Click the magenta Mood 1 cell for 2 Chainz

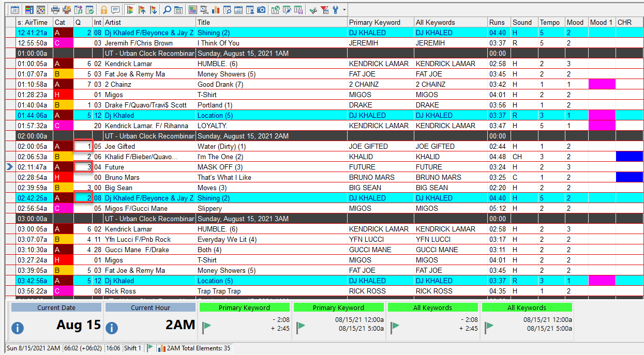602,84
